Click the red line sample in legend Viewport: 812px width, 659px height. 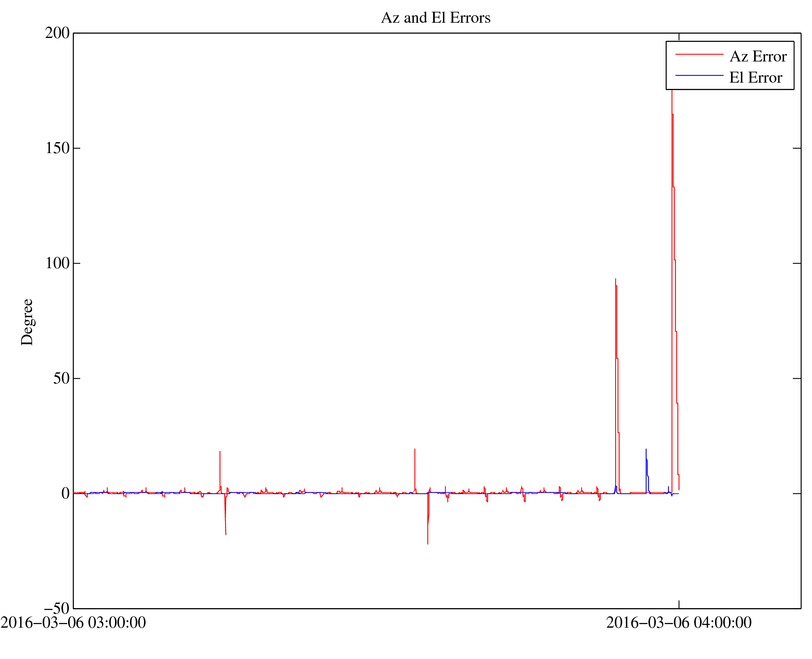pyautogui.click(x=699, y=54)
